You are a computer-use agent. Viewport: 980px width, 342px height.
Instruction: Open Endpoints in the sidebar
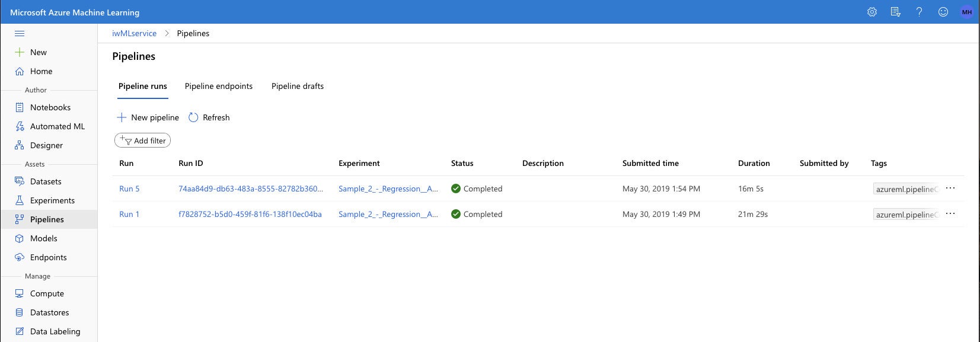click(49, 257)
